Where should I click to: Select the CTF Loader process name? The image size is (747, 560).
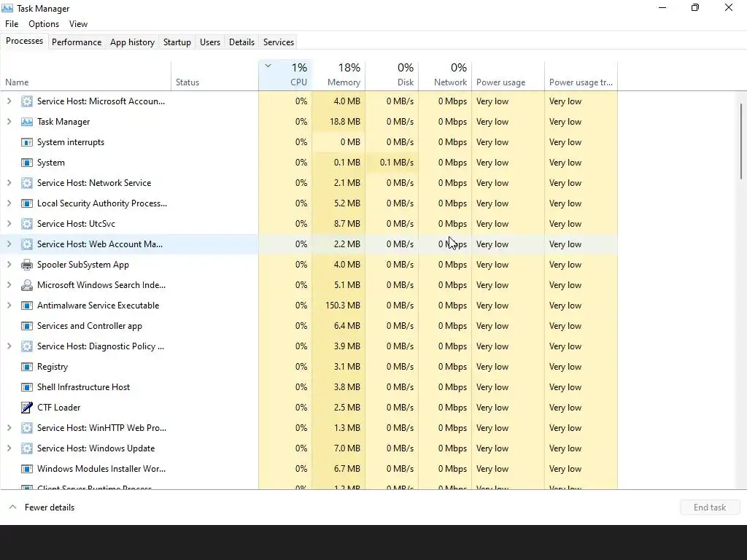point(58,408)
